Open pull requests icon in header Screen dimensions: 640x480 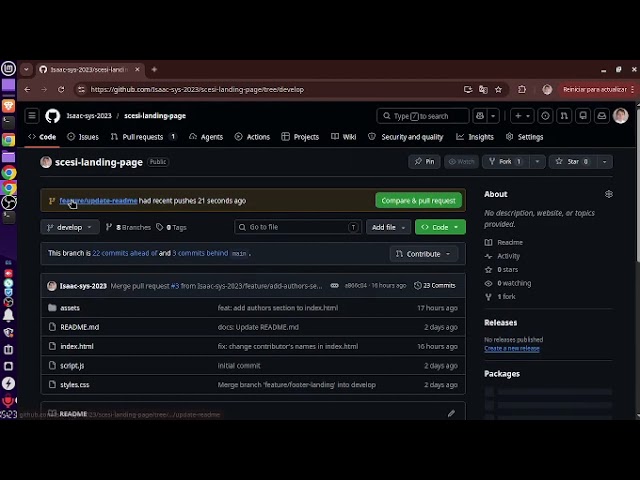(564, 116)
